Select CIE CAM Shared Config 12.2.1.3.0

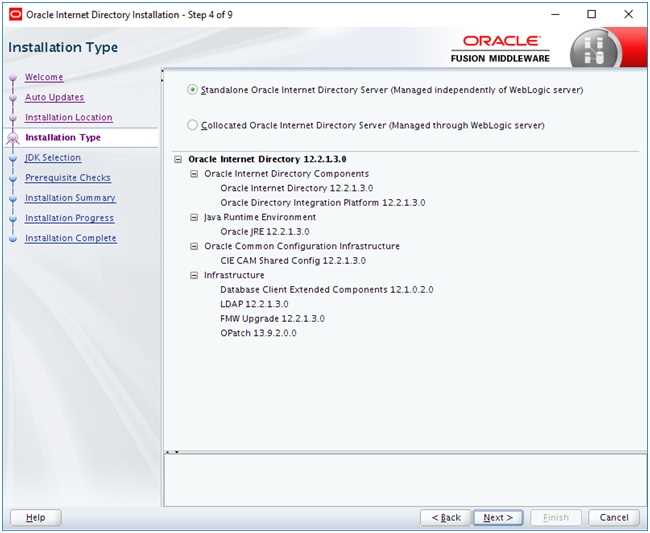[293, 261]
